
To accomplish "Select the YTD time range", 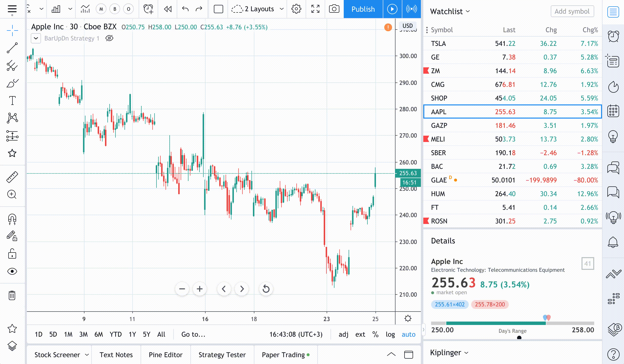I will [115, 334].
